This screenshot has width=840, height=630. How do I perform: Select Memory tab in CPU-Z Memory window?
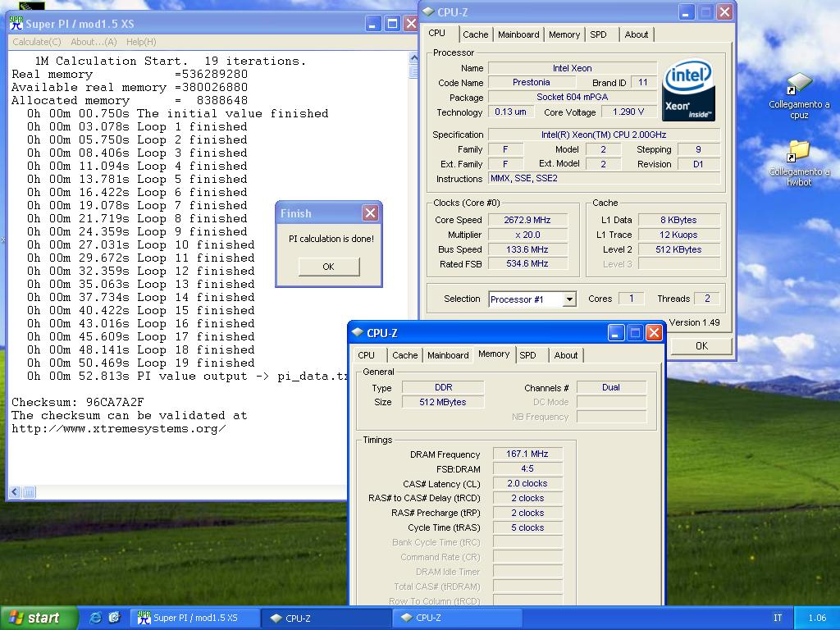click(494, 354)
